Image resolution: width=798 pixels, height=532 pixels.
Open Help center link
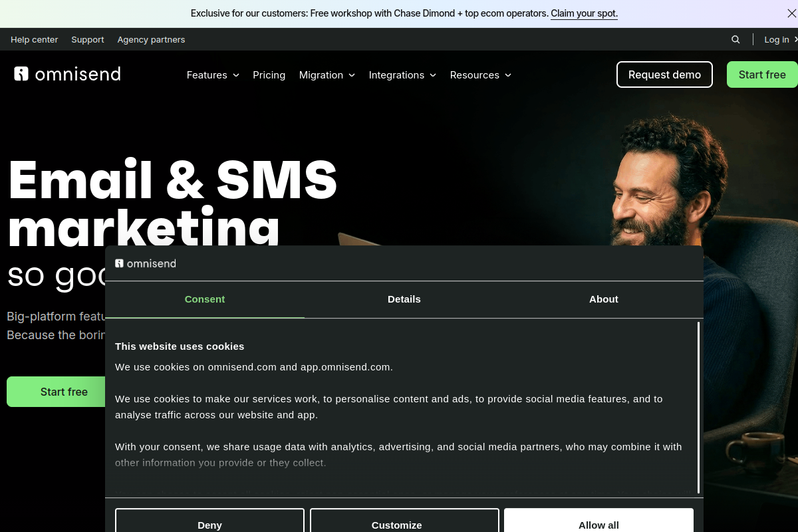pos(35,40)
